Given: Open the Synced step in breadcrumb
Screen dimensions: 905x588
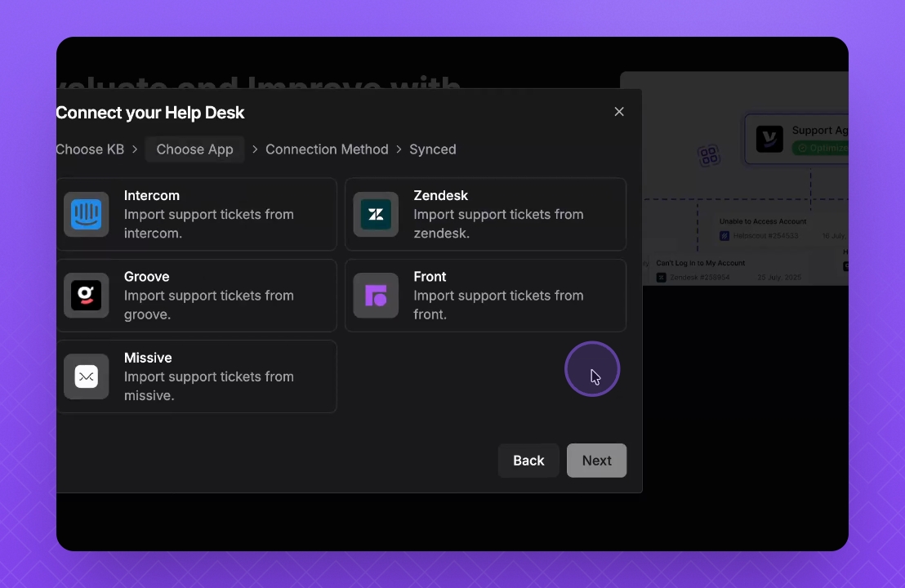Looking at the screenshot, I should coord(433,149).
